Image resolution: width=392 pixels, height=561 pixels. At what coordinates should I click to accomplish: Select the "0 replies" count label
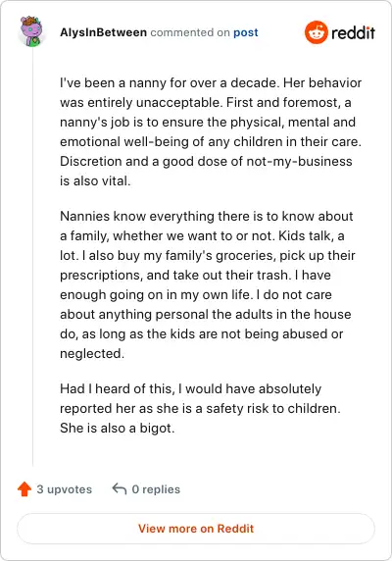click(156, 489)
